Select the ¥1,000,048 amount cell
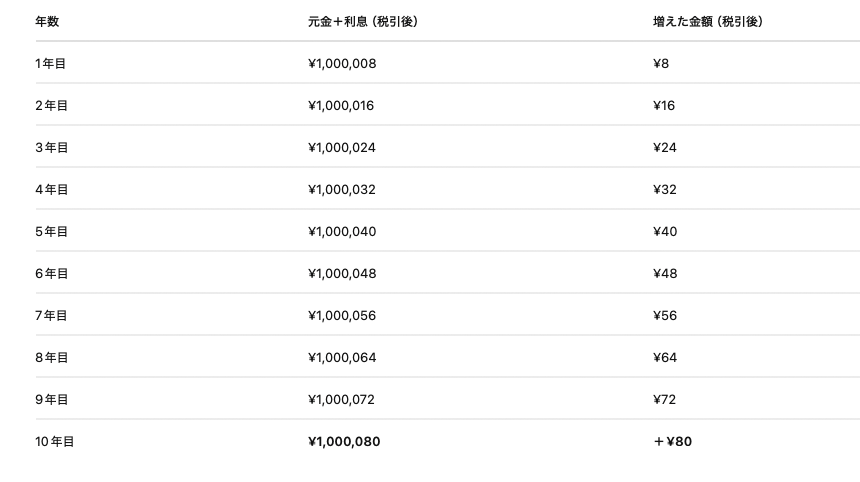860x482 pixels. click(342, 274)
